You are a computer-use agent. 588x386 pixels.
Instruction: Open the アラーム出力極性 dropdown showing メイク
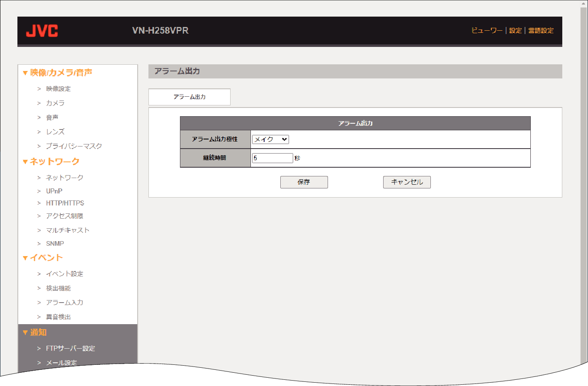(270, 139)
